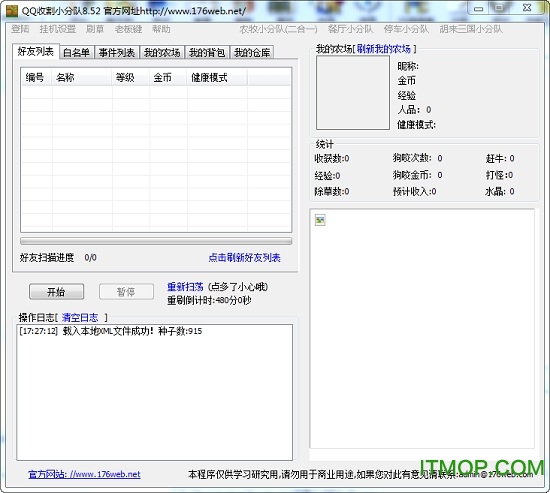Click the 重新扫荡 link
The width and height of the screenshot is (550, 493).
click(185, 287)
